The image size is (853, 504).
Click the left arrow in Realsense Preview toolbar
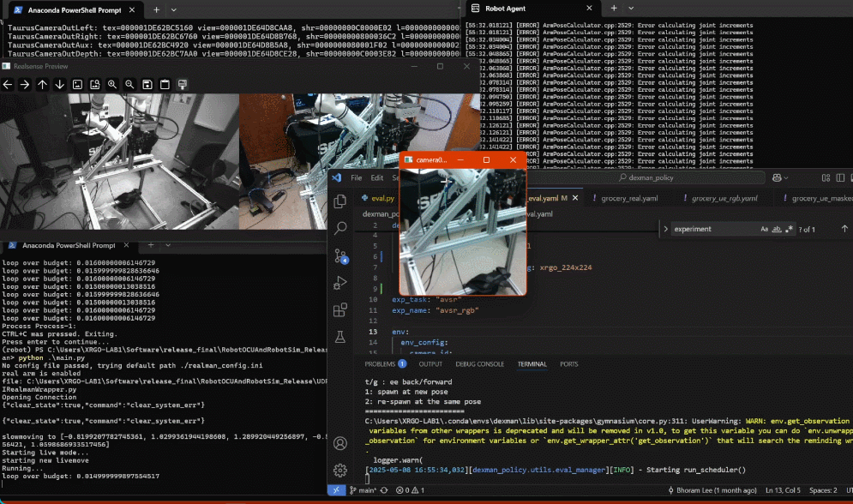point(8,84)
